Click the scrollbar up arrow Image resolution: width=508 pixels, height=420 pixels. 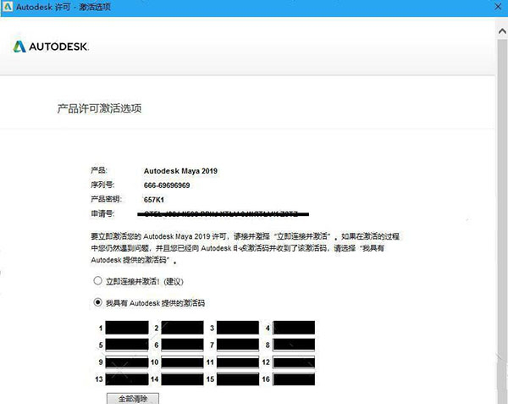pos(502,31)
